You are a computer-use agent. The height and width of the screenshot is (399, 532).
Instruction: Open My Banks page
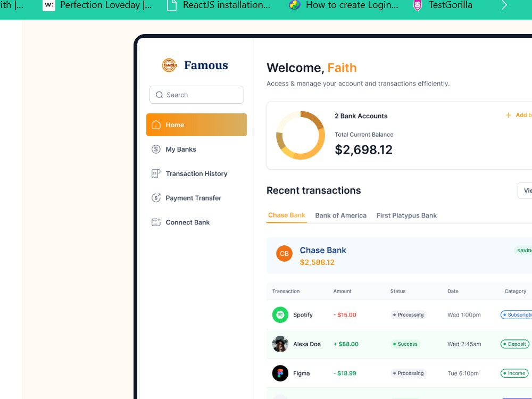tap(196, 149)
